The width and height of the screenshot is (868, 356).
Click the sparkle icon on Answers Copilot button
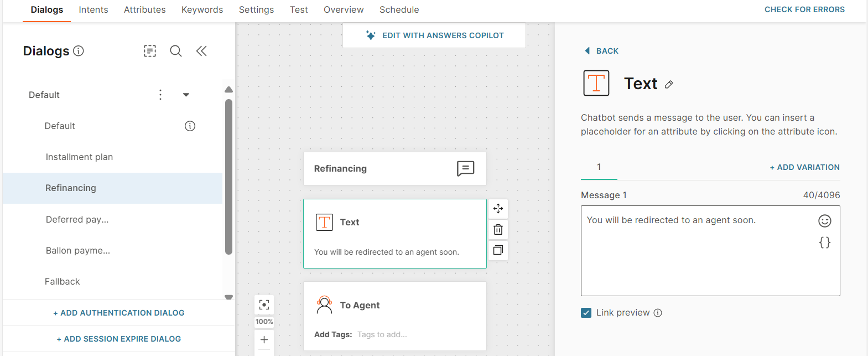pyautogui.click(x=371, y=35)
